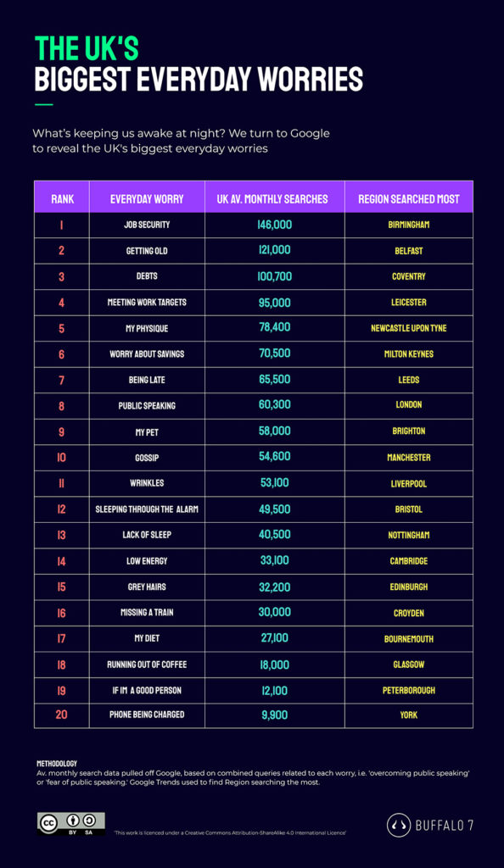Image resolution: width=504 pixels, height=868 pixels.
Task: Select the 9,900 searches value
Action: click(275, 715)
